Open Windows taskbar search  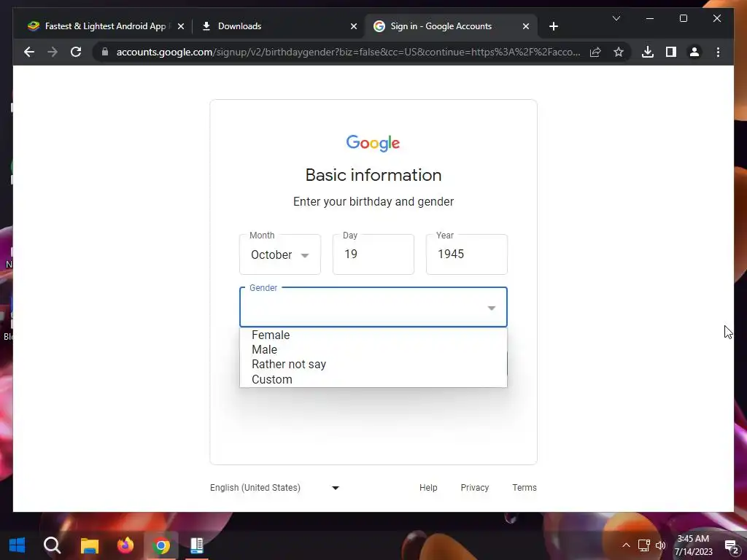click(52, 545)
